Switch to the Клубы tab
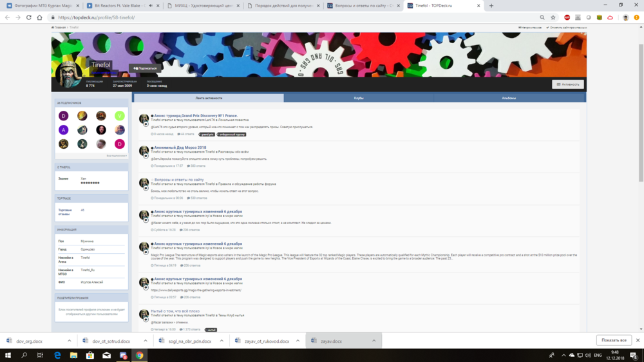 pyautogui.click(x=359, y=98)
